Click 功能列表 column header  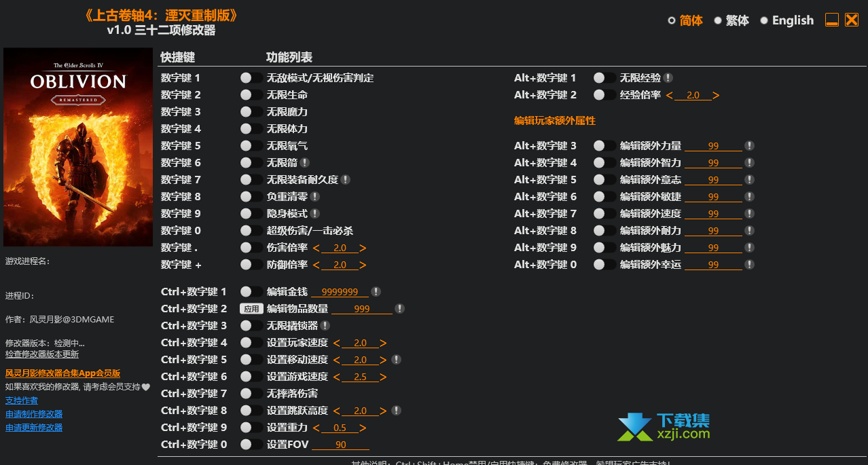pyautogui.click(x=289, y=57)
